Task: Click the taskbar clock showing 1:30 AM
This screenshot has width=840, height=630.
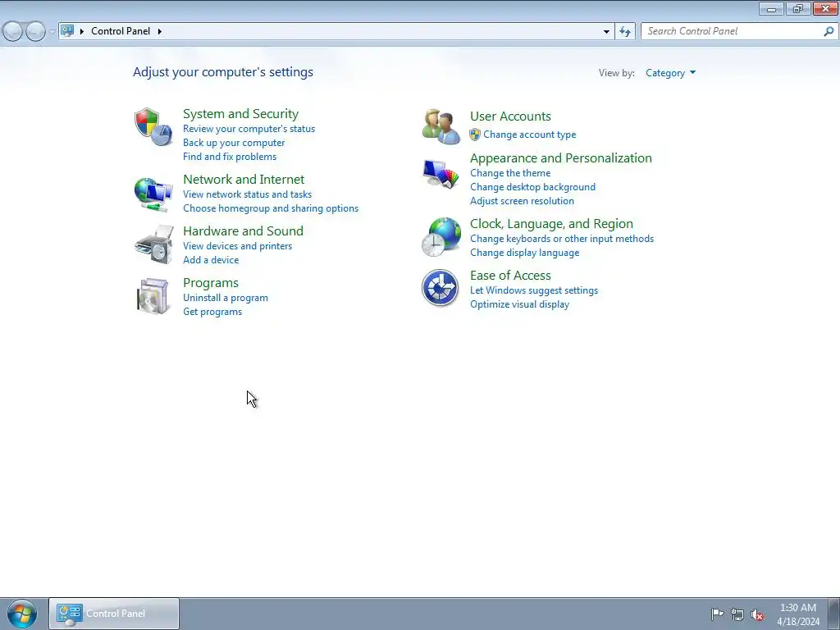Action: click(798, 614)
